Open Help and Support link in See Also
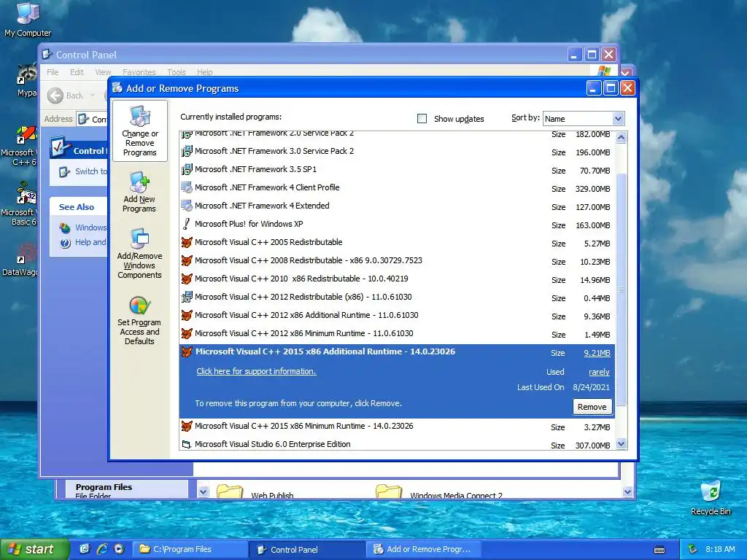Viewport: 747px width, 560px height. [x=90, y=242]
